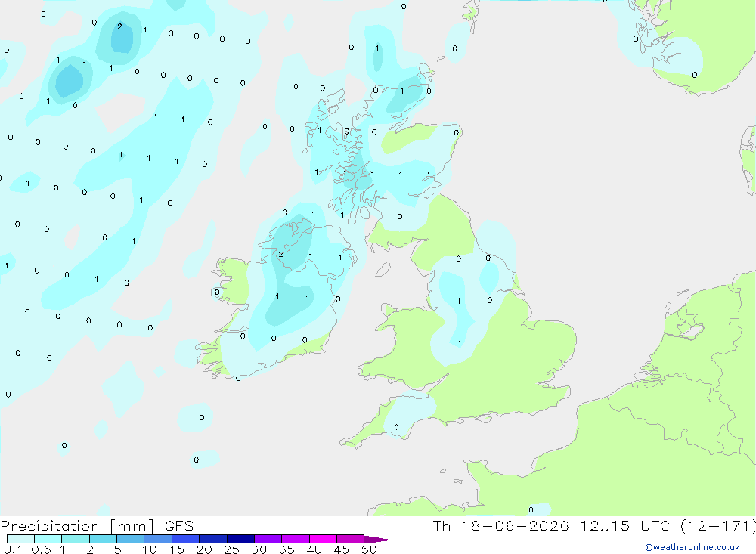Click the '[mm]' unit label
The height and width of the screenshot is (554, 756).
132,526
